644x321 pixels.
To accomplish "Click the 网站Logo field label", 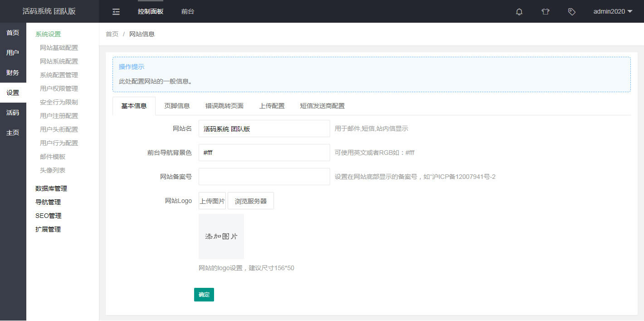I will 178,201.
